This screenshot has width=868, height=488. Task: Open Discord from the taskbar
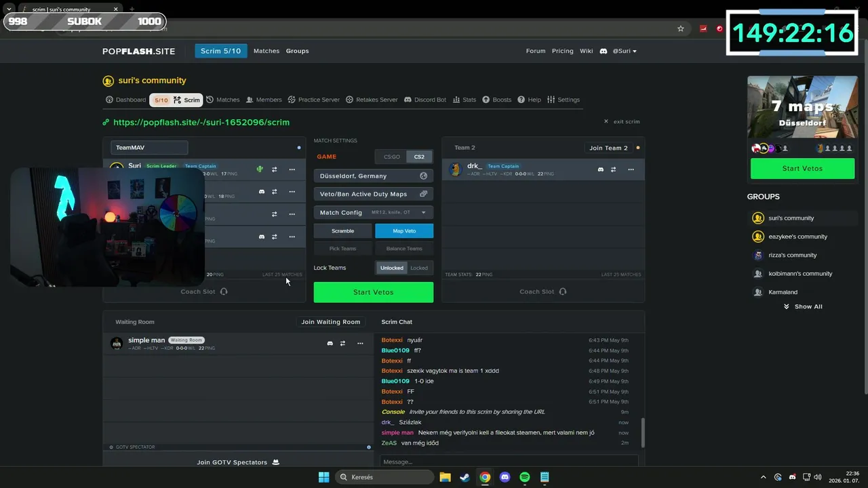pos(505,477)
